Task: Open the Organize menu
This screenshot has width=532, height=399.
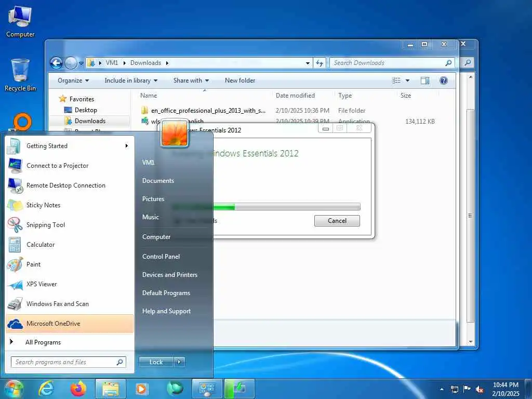Action: point(73,81)
